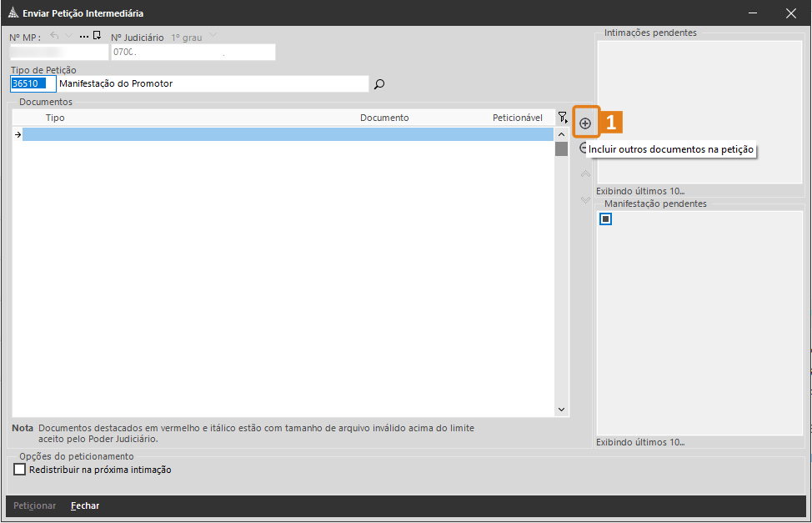Viewport: 812px width, 523px height.
Task: Expand the 1º grau dropdown
Action: [213, 36]
